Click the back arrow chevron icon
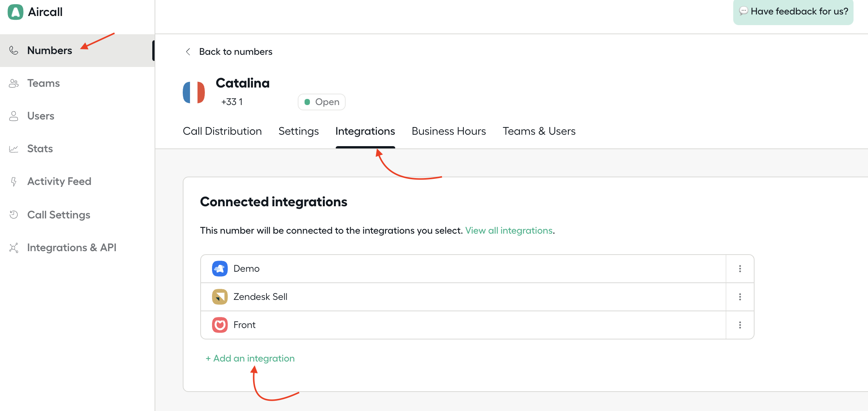The height and width of the screenshot is (411, 868). coord(188,51)
